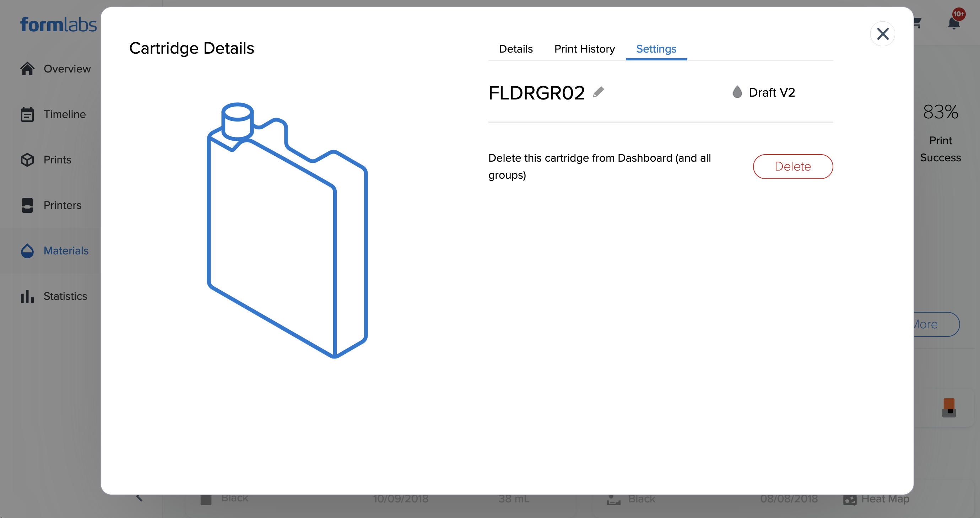Edit the cartridge name with pencil icon

tap(599, 92)
